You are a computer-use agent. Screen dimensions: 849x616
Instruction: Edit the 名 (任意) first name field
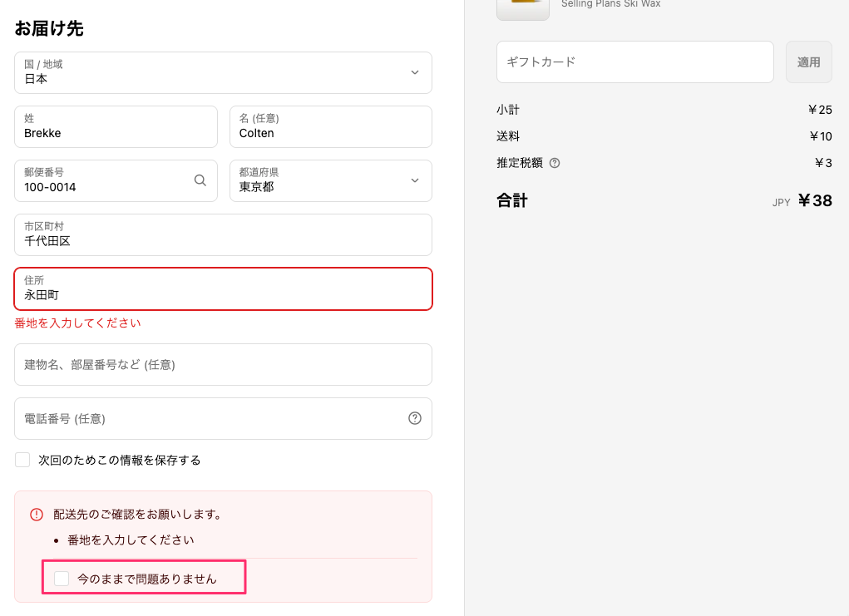coord(330,126)
